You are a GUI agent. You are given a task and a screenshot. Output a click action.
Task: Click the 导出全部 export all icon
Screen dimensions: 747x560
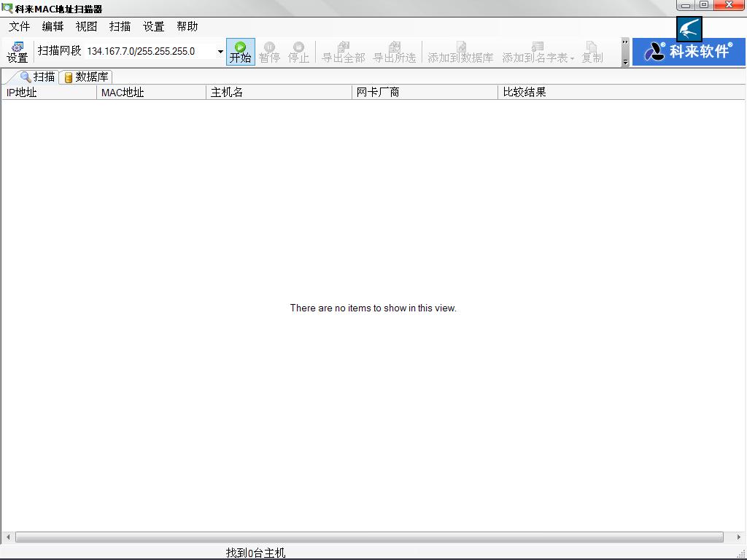[343, 52]
